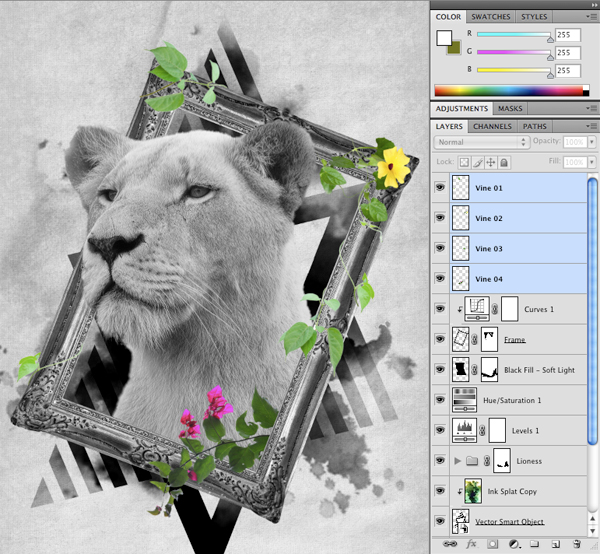Click link chain on Black Fill layer
The image size is (600, 554).
point(474,370)
